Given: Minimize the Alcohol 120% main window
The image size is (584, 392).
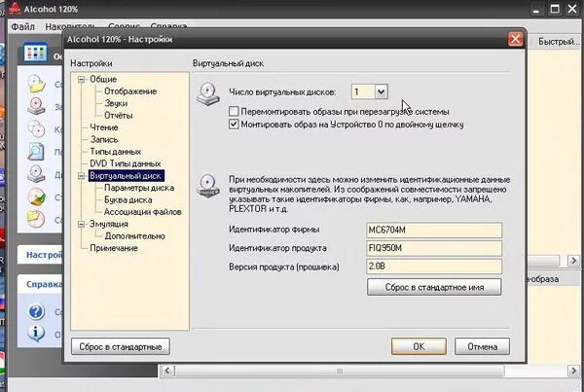Looking at the screenshot, I should (x=536, y=9).
